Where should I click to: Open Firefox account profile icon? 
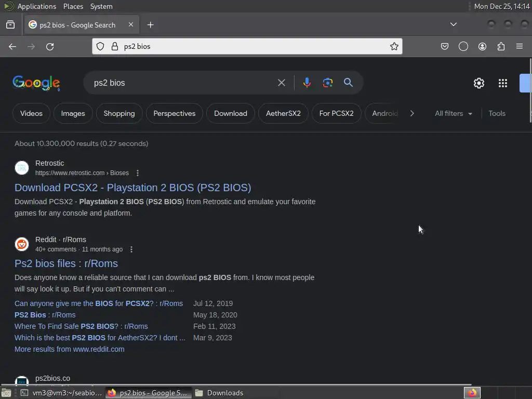pos(482,46)
